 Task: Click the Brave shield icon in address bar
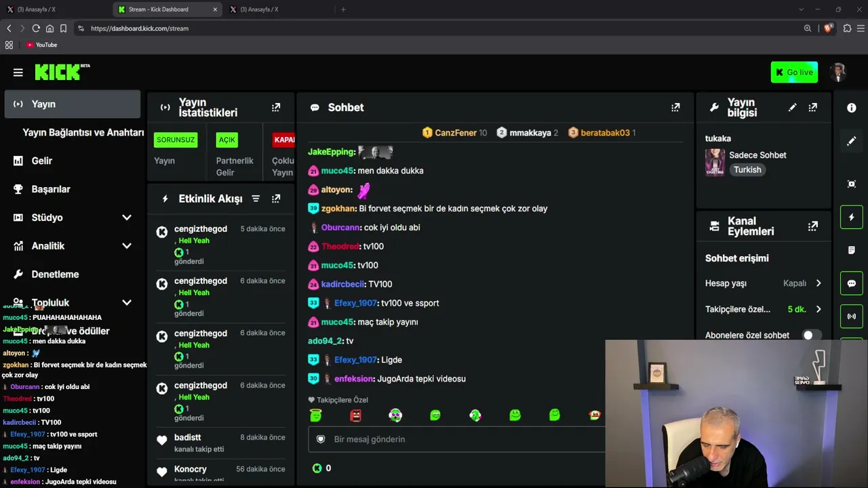(x=828, y=28)
